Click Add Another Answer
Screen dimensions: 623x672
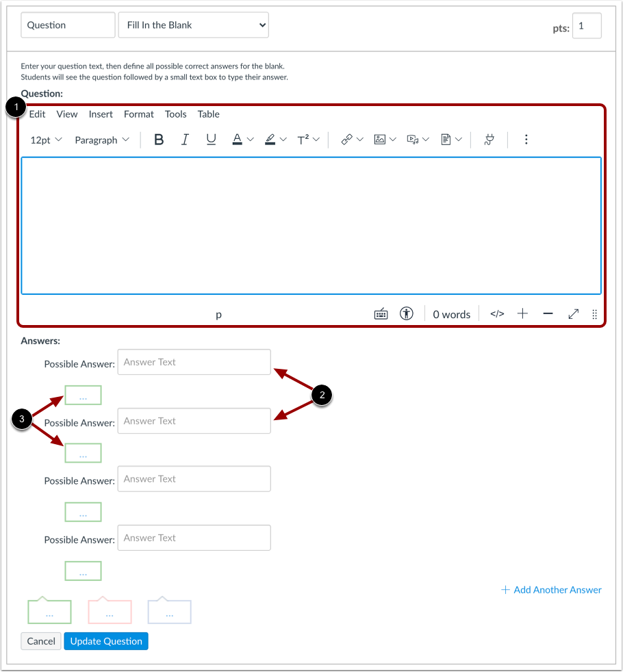coord(550,589)
